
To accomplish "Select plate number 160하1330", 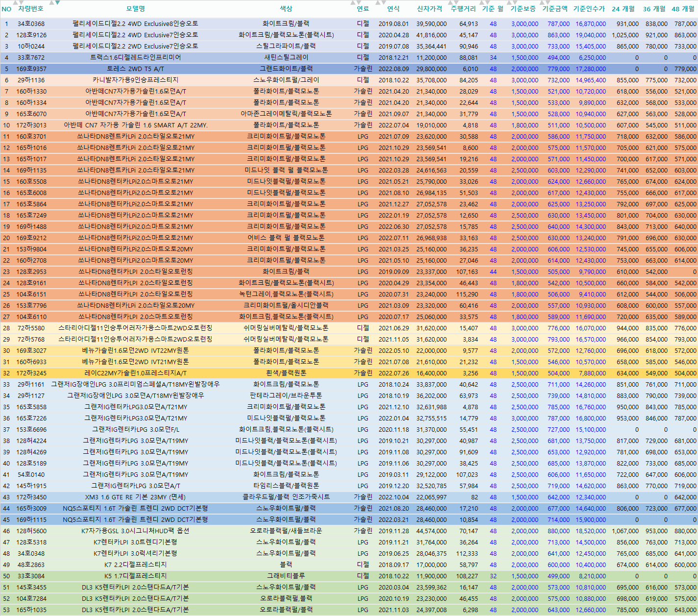I will tap(31, 91).
